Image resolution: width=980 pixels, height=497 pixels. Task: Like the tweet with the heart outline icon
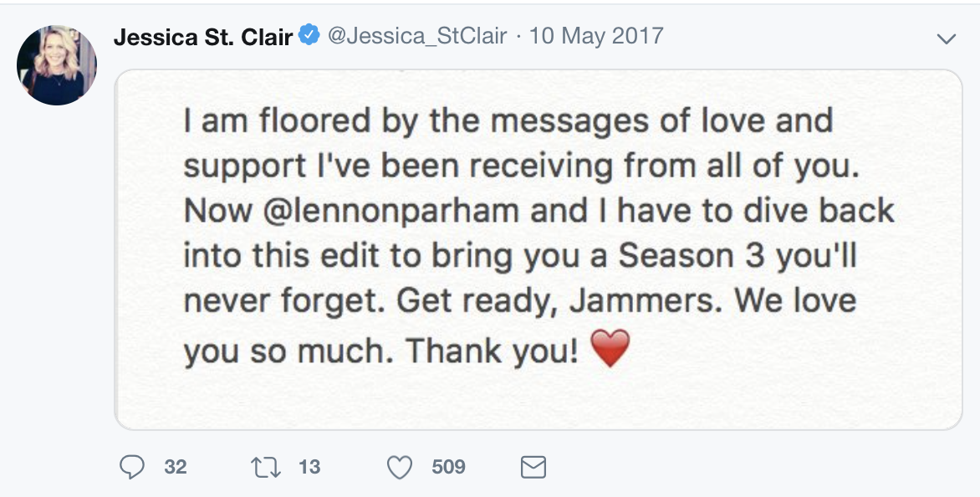400,467
